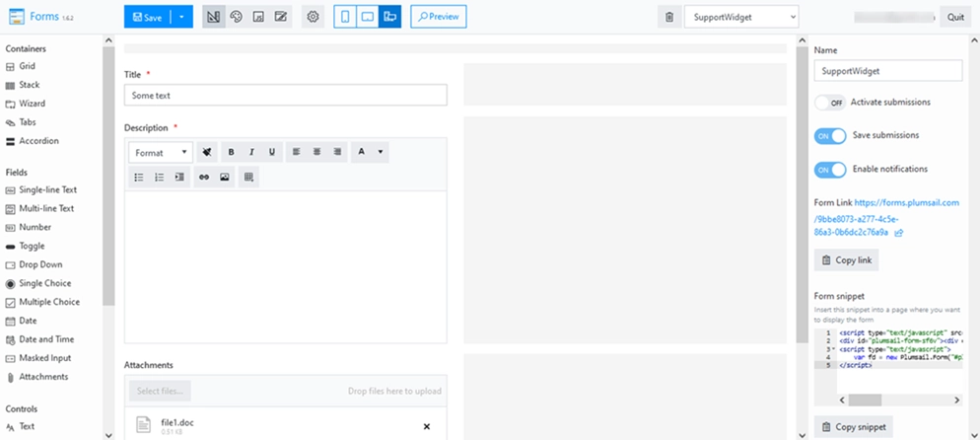The width and height of the screenshot is (980, 440).
Task: Open the forms.plumsail.com form link
Action: [906, 202]
